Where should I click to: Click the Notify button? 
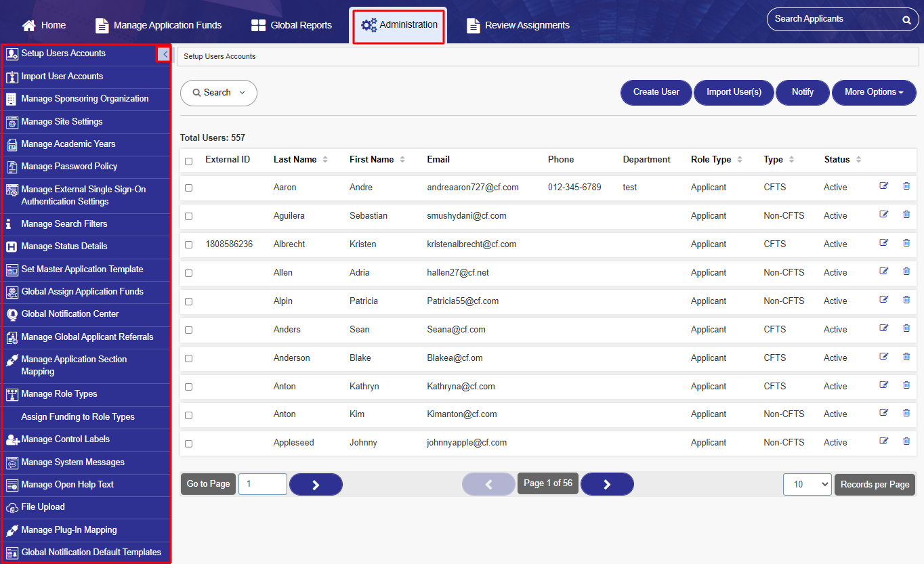coord(803,92)
